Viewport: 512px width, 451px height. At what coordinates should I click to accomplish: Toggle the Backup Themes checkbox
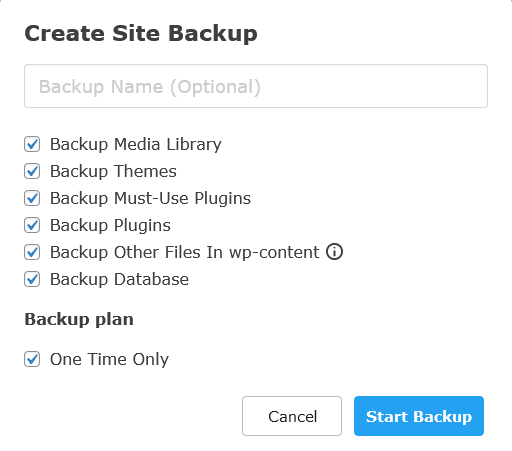tap(32, 171)
